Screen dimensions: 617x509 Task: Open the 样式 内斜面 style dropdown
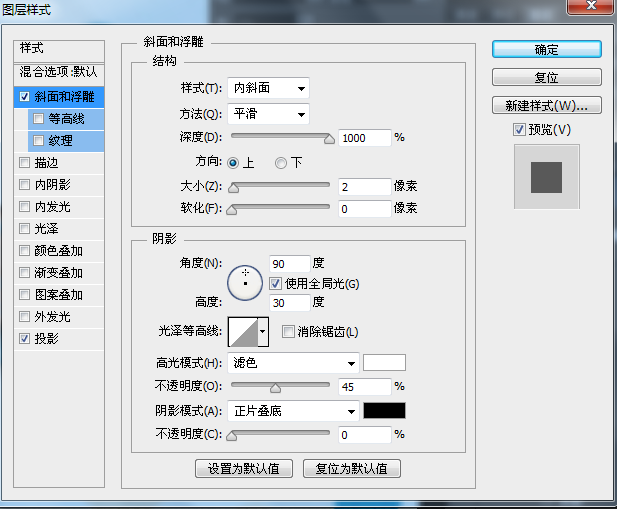tap(268, 88)
